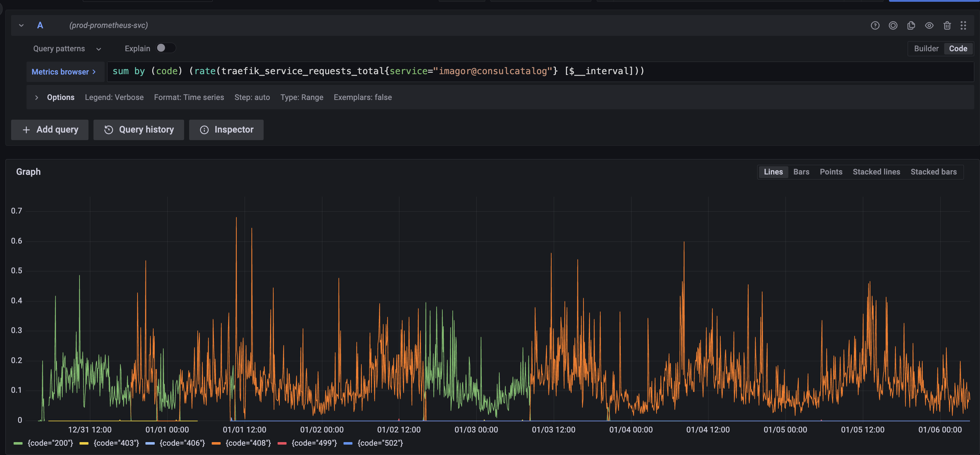Duplicate query A using copy icon
Screen dimensions: 980x455
[911, 25]
